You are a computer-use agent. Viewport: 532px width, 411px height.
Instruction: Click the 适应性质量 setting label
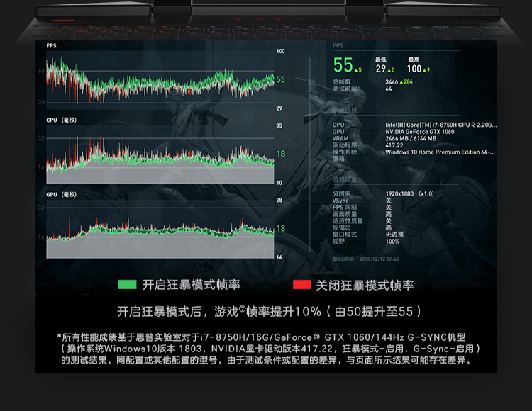(x=348, y=221)
